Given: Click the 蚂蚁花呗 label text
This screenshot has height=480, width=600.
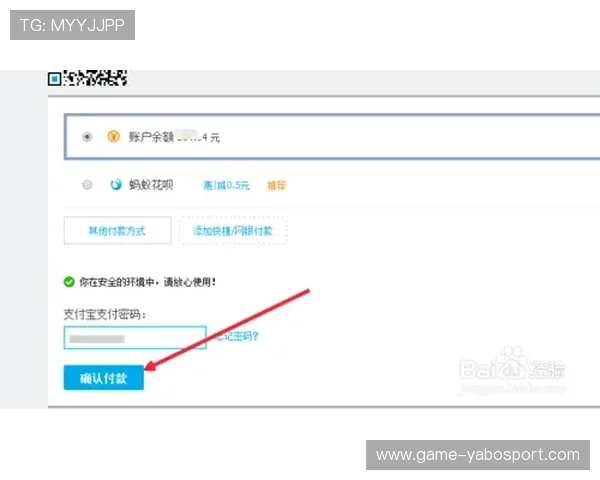Looking at the screenshot, I should (151, 185).
